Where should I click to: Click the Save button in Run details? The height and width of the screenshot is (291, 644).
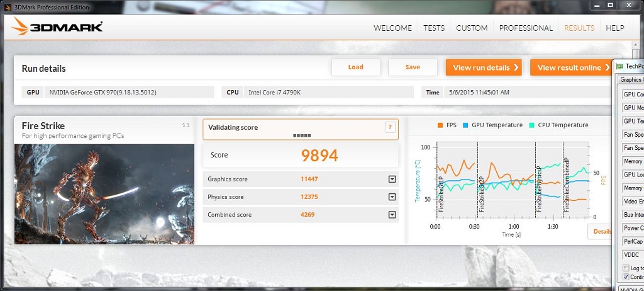click(x=413, y=67)
